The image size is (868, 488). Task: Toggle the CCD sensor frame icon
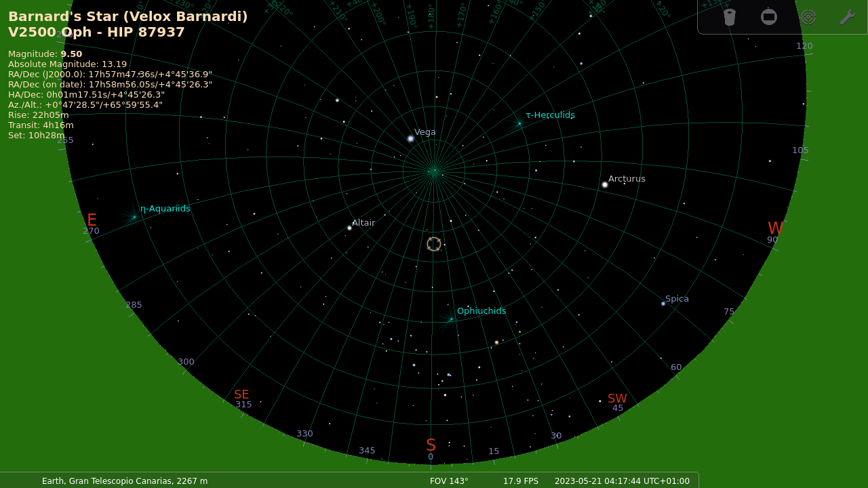769,17
